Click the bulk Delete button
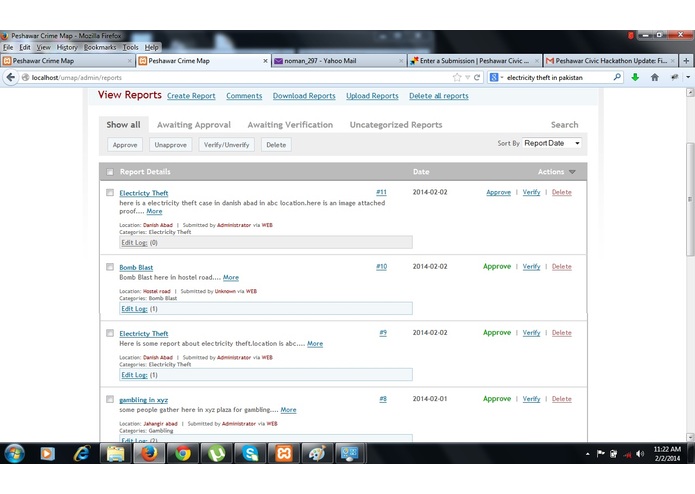 276,145
